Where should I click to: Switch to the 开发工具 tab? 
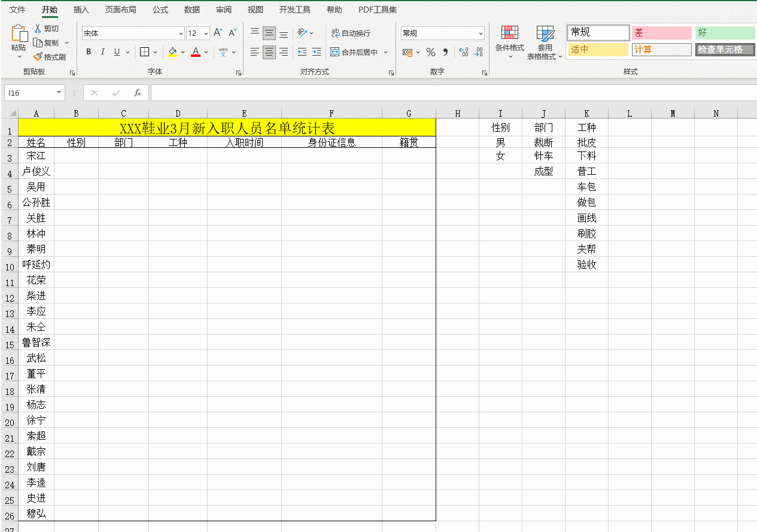tap(295, 10)
